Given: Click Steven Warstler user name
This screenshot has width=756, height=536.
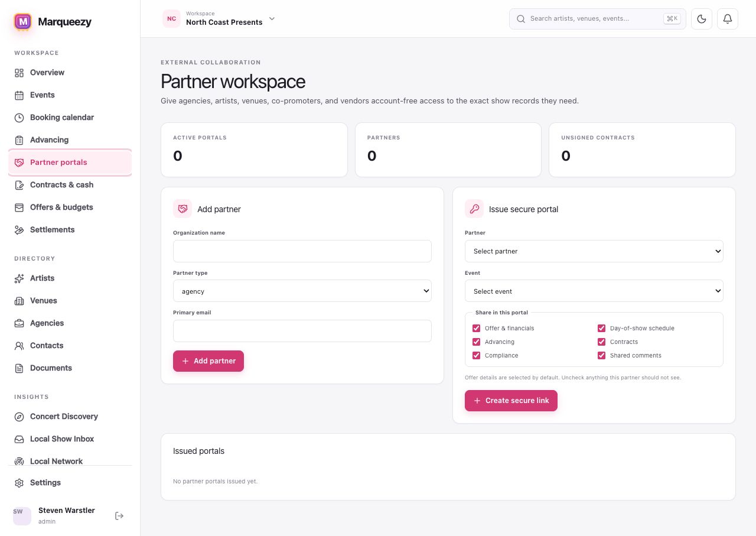Looking at the screenshot, I should 67,511.
